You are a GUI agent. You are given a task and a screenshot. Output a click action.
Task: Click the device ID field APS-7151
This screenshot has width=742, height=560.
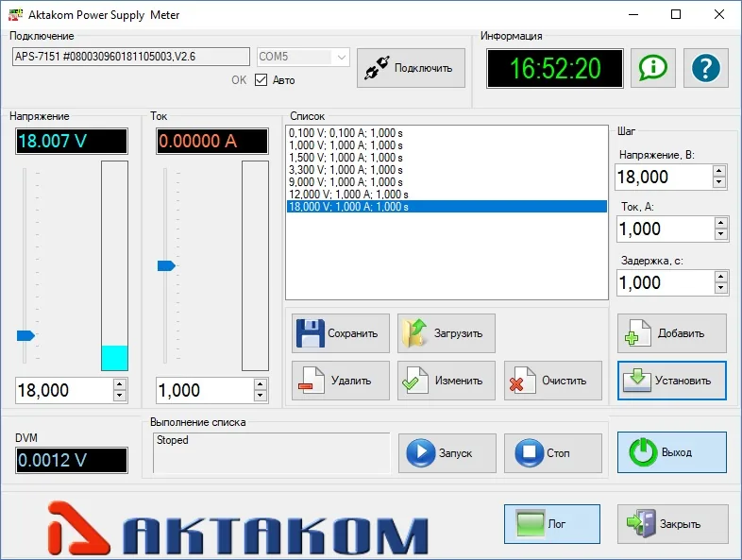[x=131, y=57]
